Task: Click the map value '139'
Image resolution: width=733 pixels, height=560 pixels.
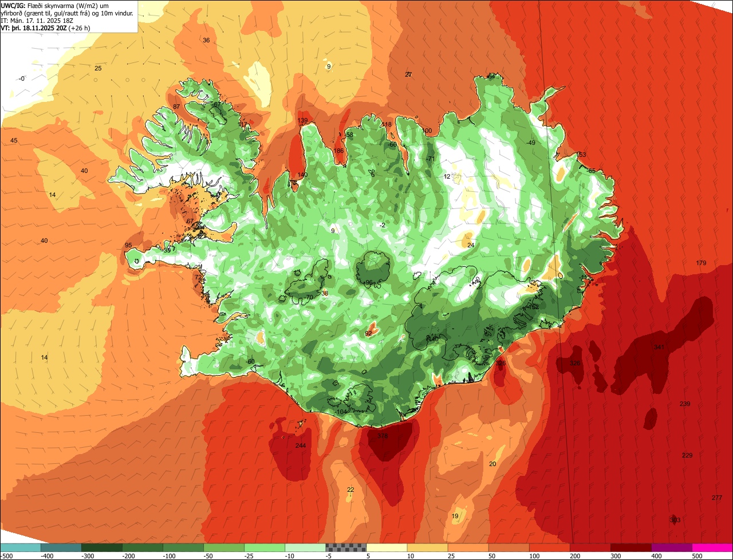Action: pos(302,120)
